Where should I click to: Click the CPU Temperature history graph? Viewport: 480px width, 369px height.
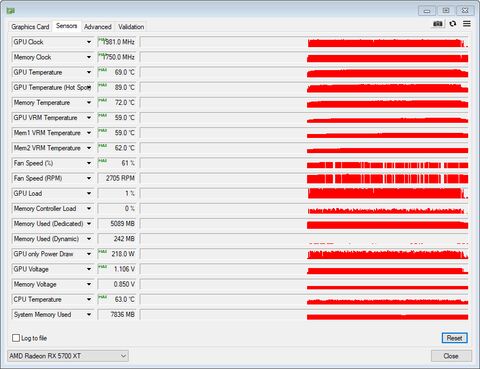pos(304,299)
